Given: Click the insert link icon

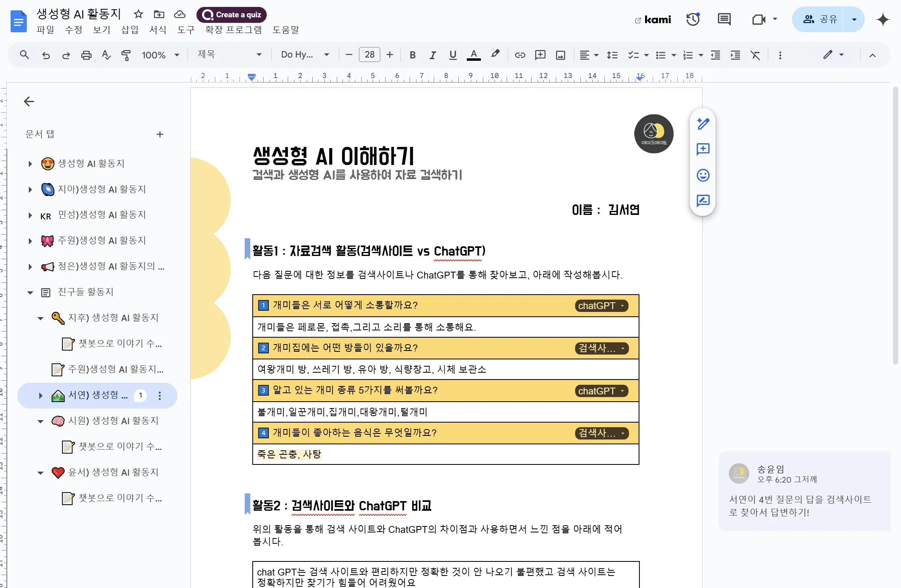Looking at the screenshot, I should 520,55.
